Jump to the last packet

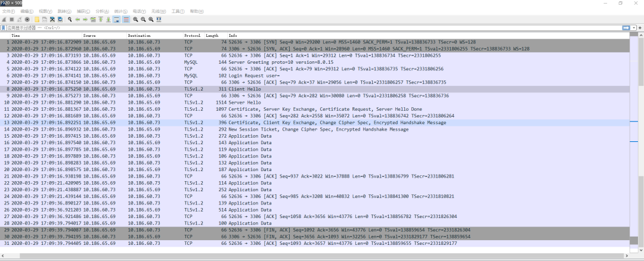point(108,19)
